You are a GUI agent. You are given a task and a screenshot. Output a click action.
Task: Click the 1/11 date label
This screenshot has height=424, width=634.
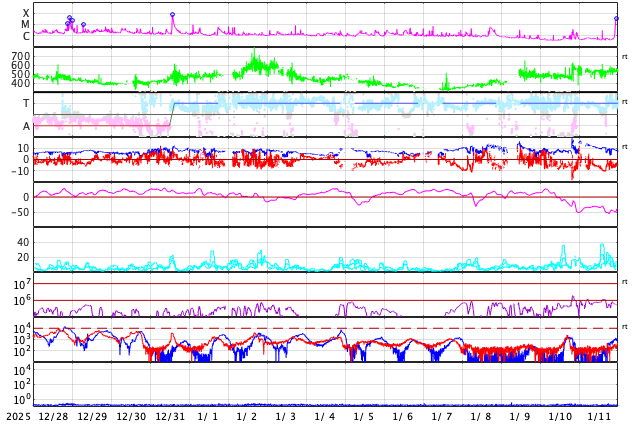pyautogui.click(x=598, y=416)
